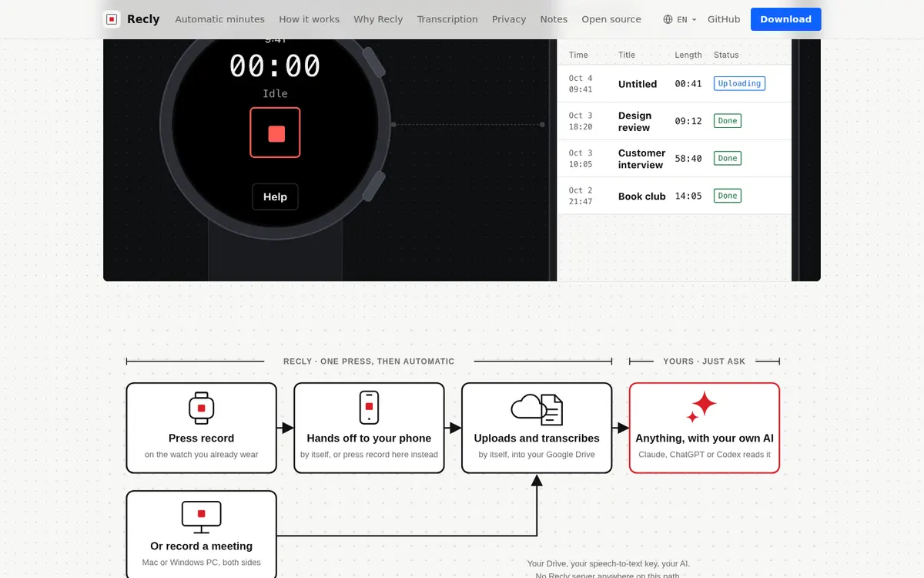Click the cloud and document icon

click(537, 408)
